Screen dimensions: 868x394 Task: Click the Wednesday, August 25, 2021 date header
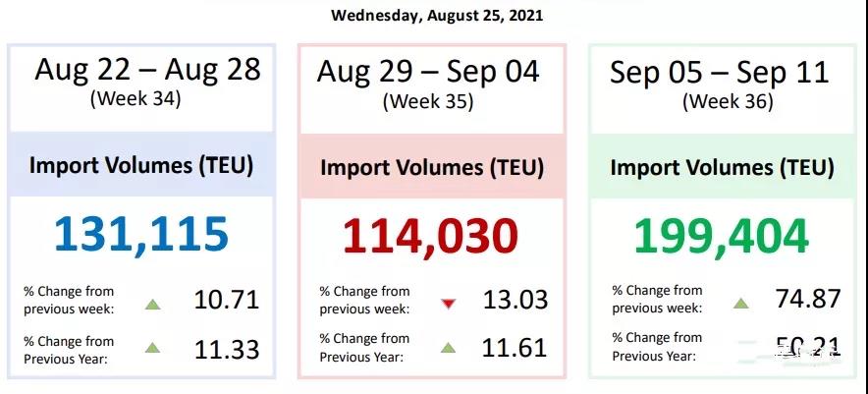pos(437,16)
